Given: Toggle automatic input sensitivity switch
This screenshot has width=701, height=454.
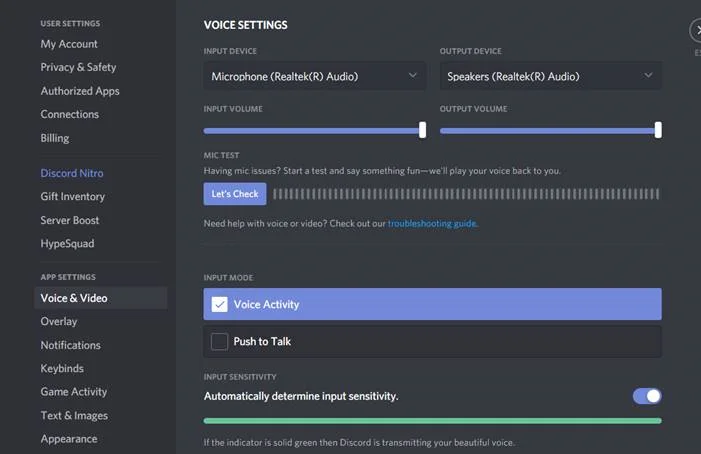Looking at the screenshot, I should click(647, 396).
